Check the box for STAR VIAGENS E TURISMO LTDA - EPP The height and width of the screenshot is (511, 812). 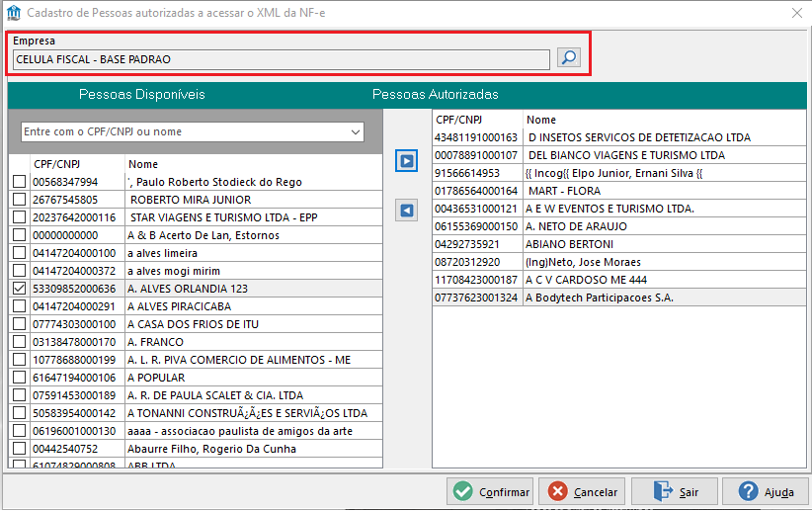[19, 216]
